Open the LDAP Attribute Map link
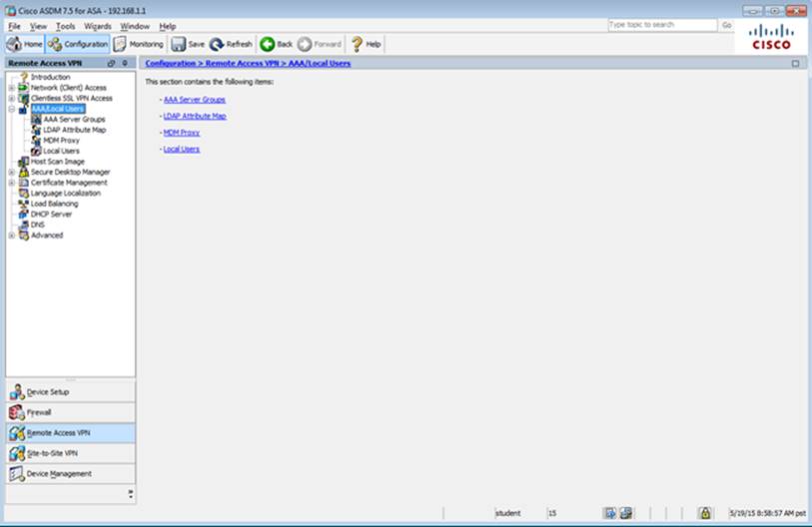This screenshot has width=812, height=527. 194,116
